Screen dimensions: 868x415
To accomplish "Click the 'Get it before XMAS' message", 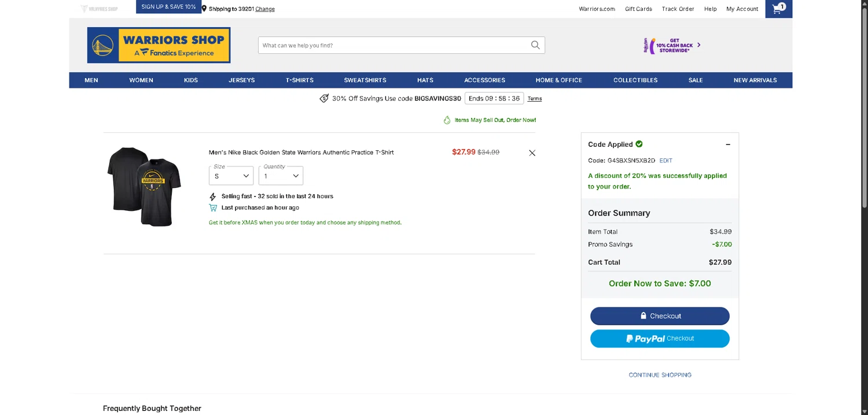I will 305,223.
